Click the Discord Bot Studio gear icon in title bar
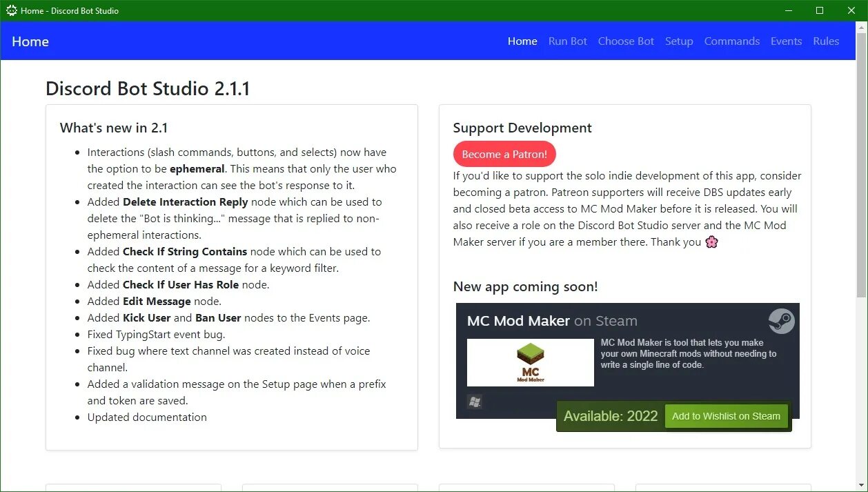 pyautogui.click(x=12, y=10)
